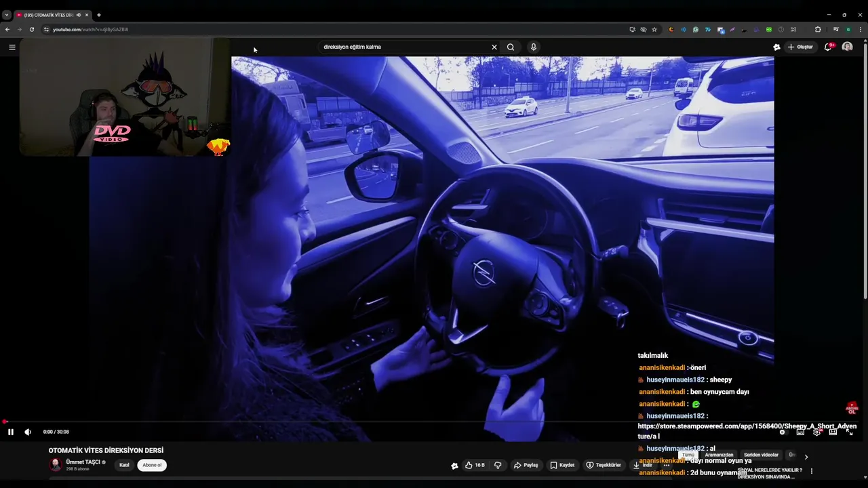Select the Aramanızdan filter chip

point(719,455)
